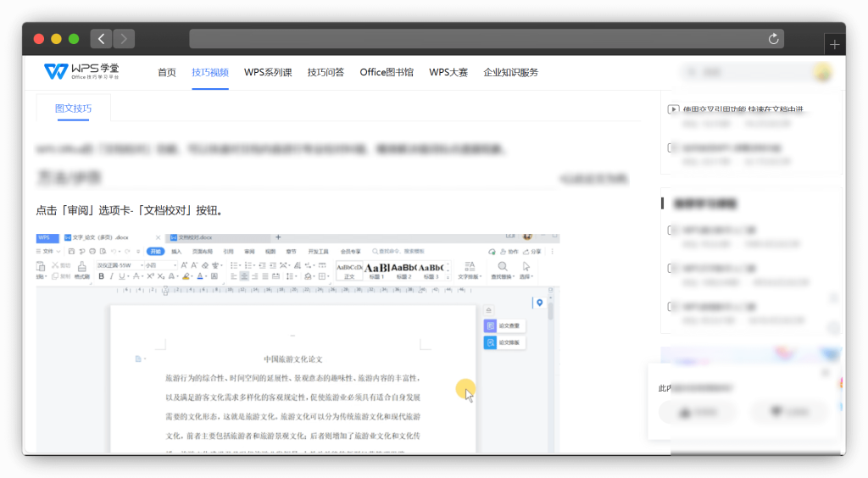The height and width of the screenshot is (478, 868).
Task: Toggle superscript X²
Action: click(151, 276)
